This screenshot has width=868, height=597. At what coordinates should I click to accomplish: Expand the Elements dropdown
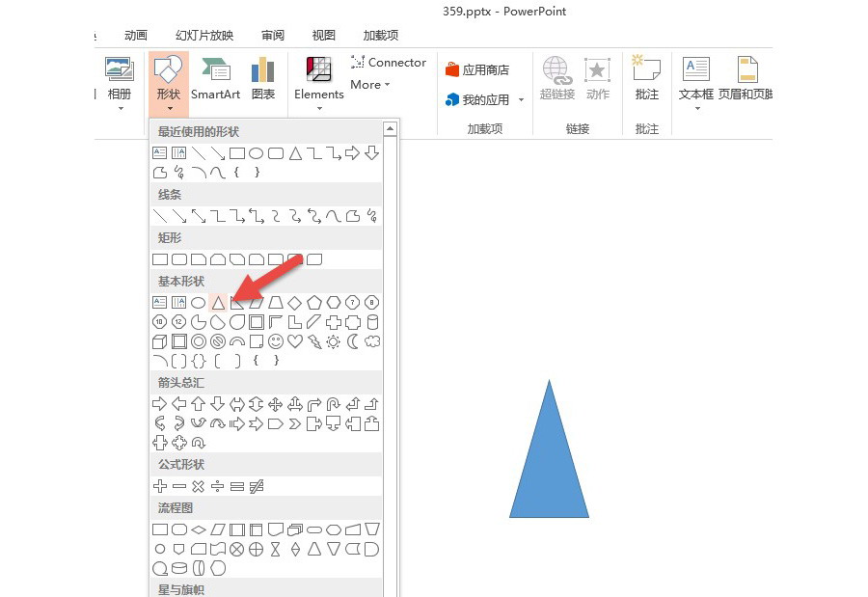pyautogui.click(x=319, y=107)
